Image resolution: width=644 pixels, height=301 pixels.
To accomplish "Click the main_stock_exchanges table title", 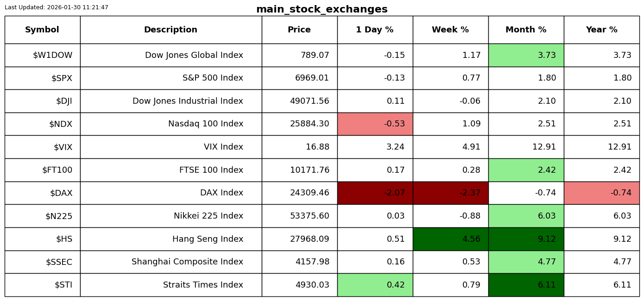I will tap(322, 9).
